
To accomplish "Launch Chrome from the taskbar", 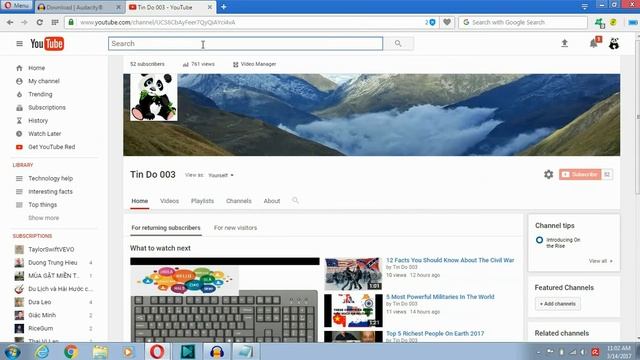I will (x=71, y=351).
